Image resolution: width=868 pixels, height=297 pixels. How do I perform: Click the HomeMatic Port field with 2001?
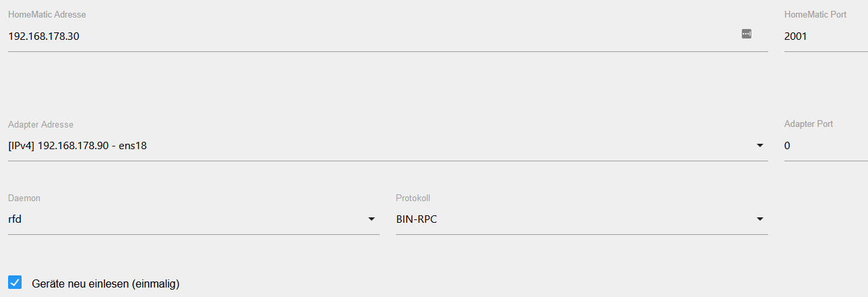pos(826,36)
